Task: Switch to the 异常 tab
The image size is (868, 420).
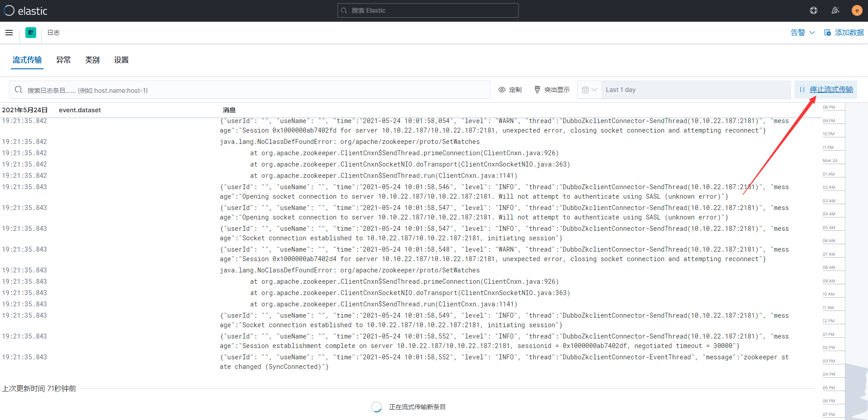Action: point(63,60)
